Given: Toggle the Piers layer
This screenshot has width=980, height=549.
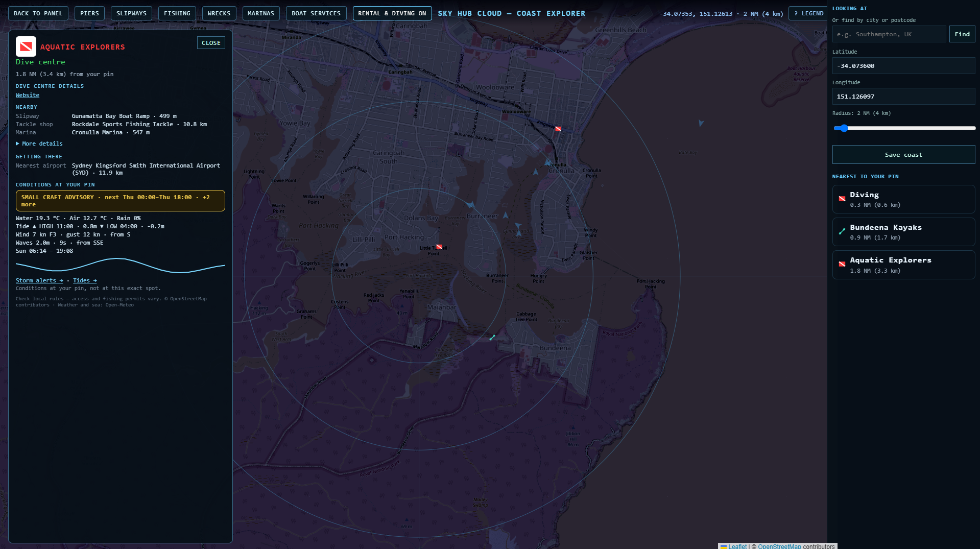Looking at the screenshot, I should [89, 13].
